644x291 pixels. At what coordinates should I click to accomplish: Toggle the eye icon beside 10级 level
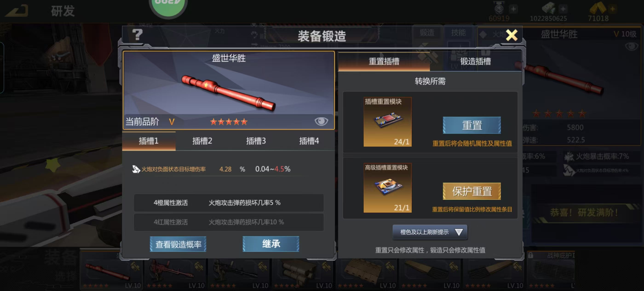coord(631,46)
